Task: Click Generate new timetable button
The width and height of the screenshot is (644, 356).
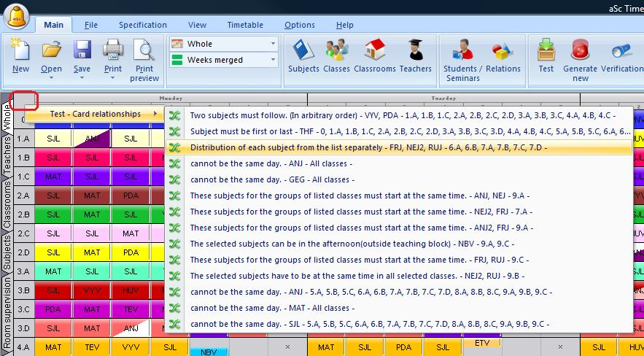Action: pyautogui.click(x=580, y=51)
